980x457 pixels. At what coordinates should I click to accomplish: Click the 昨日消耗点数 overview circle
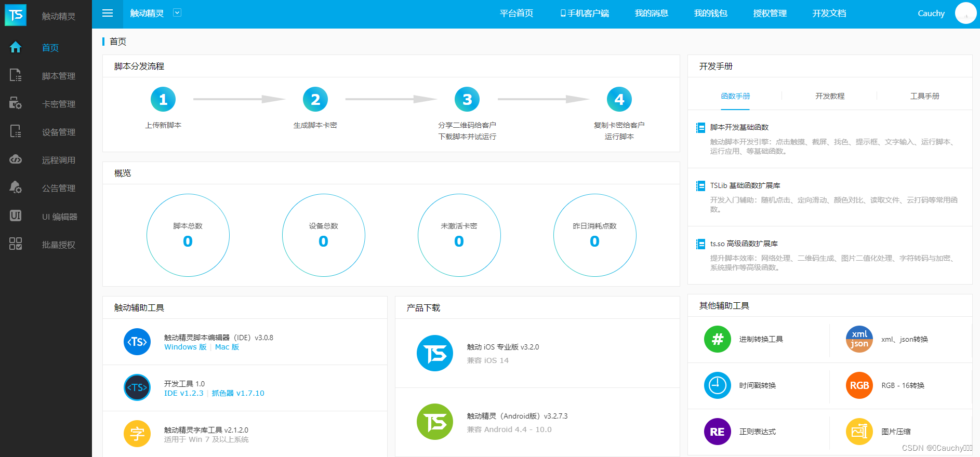pyautogui.click(x=595, y=235)
